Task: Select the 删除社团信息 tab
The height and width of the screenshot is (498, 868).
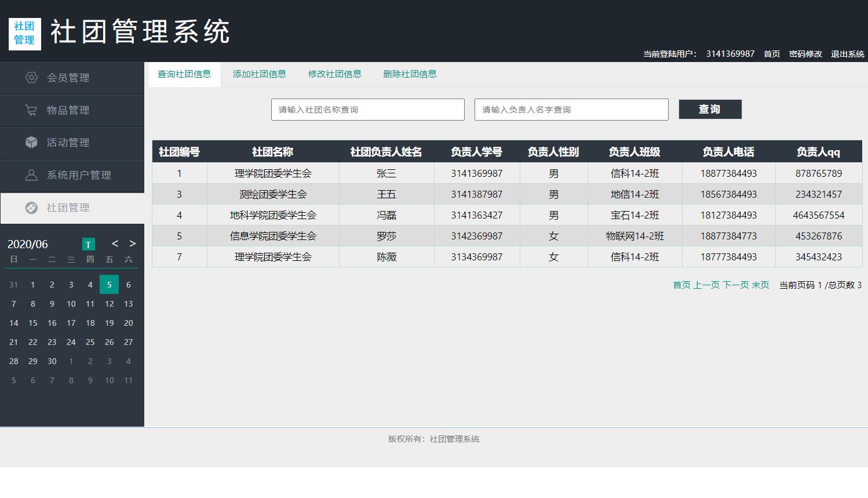Action: point(410,74)
